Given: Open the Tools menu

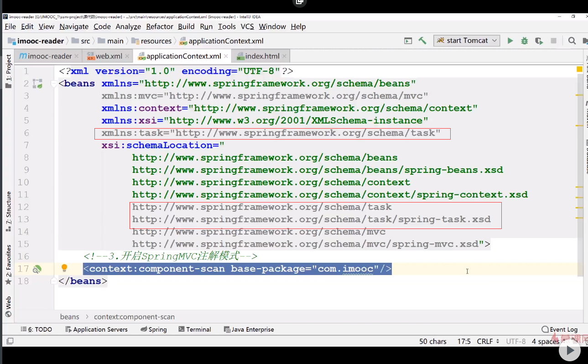Looking at the screenshot, I should (227, 26).
